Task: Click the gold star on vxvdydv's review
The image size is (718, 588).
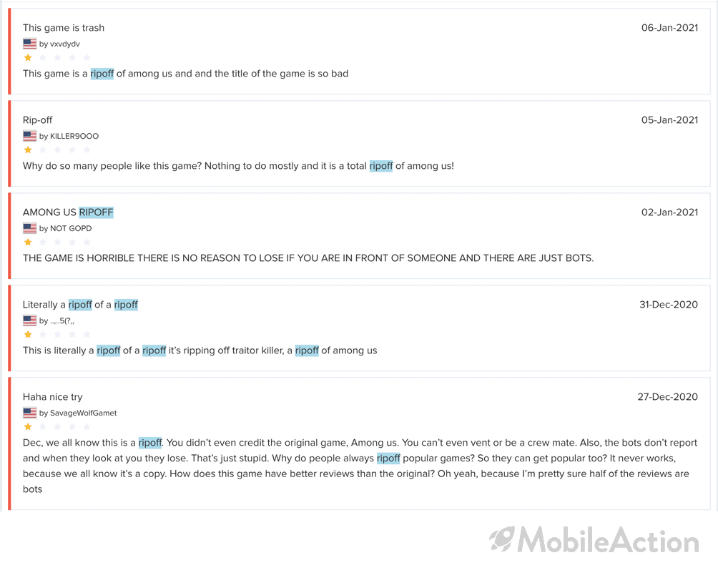Action: click(x=28, y=58)
